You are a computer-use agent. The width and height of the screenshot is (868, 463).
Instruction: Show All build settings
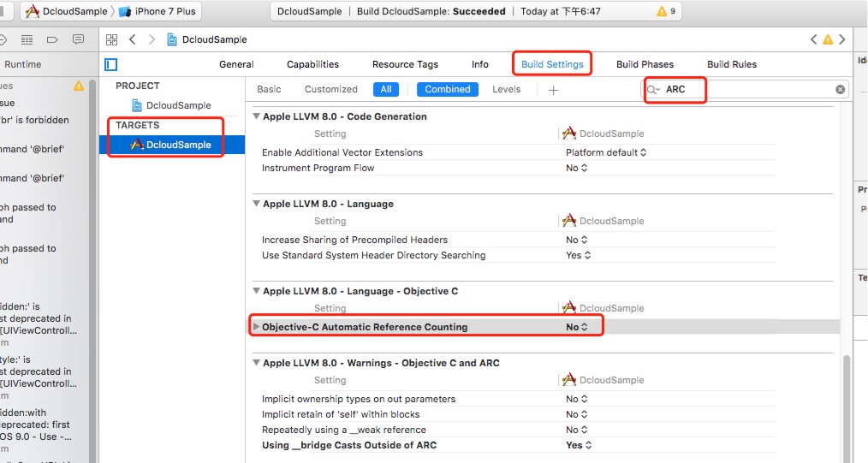coord(386,89)
